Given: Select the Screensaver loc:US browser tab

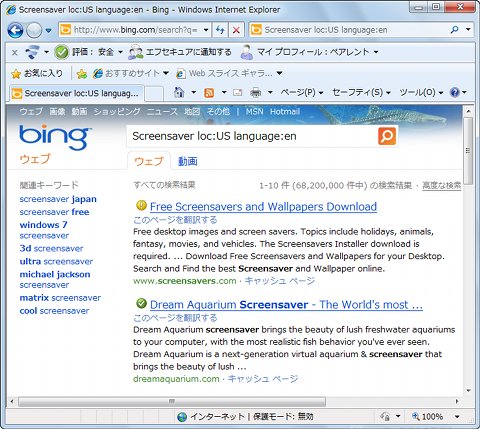Looking at the screenshot, I should click(x=77, y=93).
